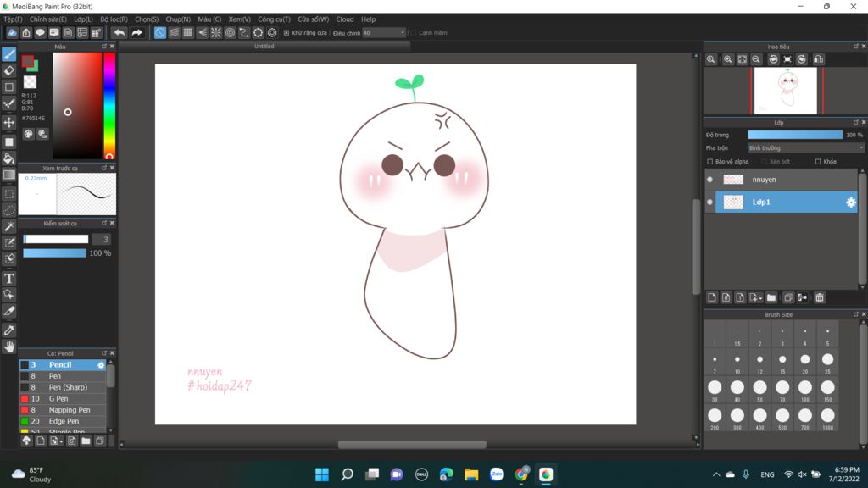Click the Undo arrow in the toolbar
The width and height of the screenshot is (868, 488).
pos(119,33)
